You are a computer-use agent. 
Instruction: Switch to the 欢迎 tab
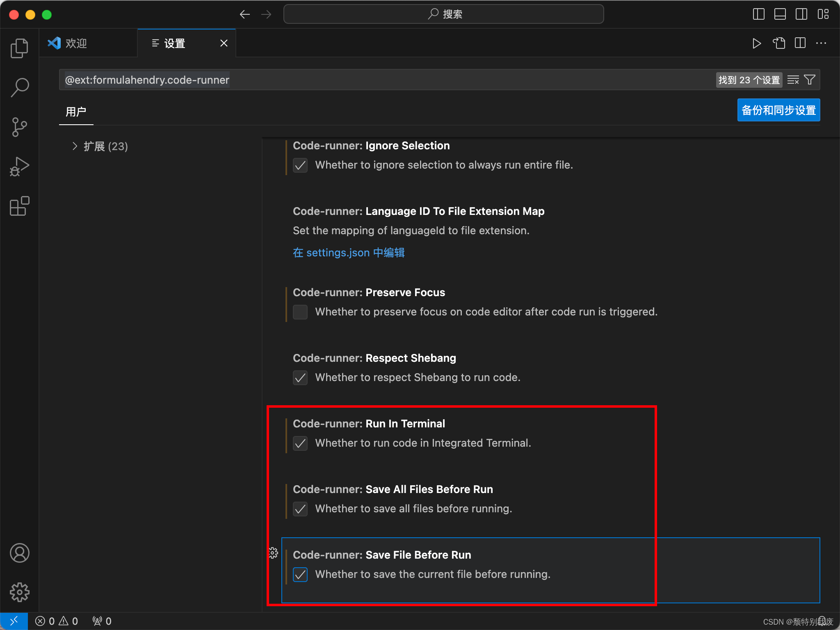[x=88, y=43]
